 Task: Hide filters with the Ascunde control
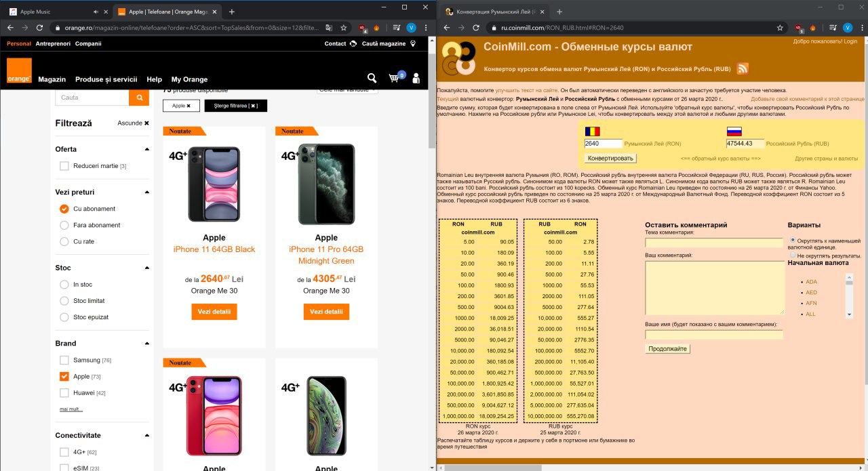[x=133, y=123]
